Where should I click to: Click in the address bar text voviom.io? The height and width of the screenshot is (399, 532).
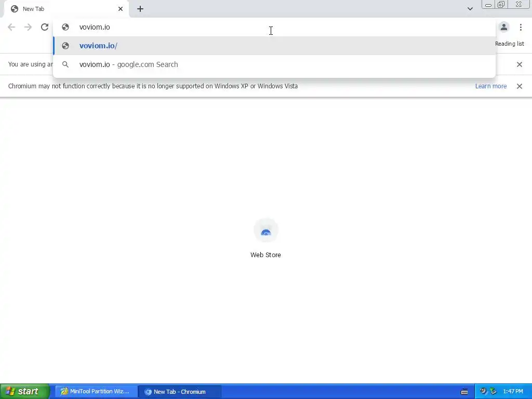click(95, 27)
